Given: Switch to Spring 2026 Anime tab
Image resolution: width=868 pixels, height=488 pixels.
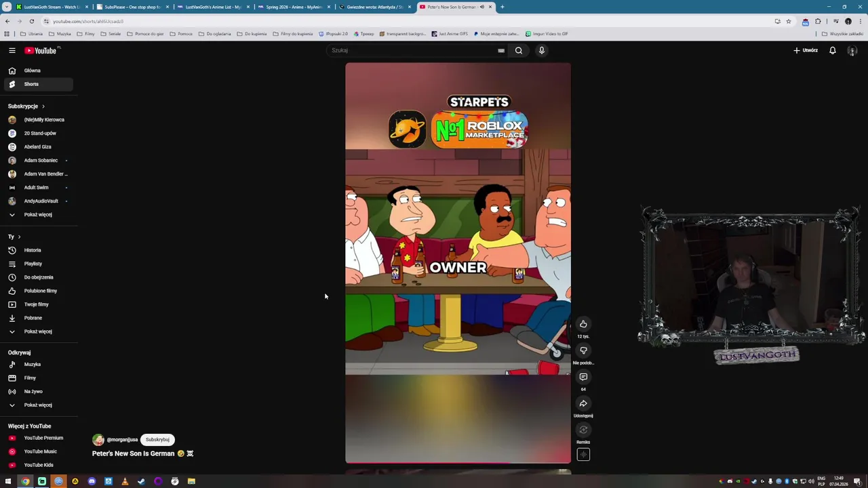Looking at the screenshot, I should coord(293,7).
